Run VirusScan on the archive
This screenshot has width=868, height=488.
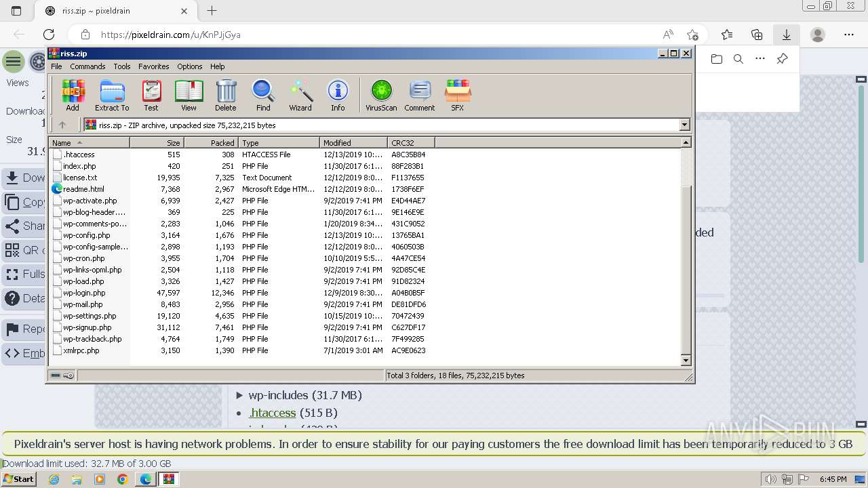point(381,95)
